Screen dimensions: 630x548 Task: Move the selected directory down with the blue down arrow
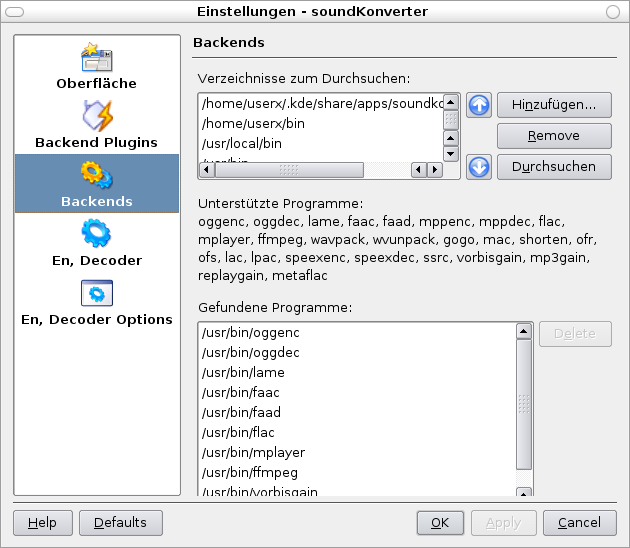[x=479, y=167]
